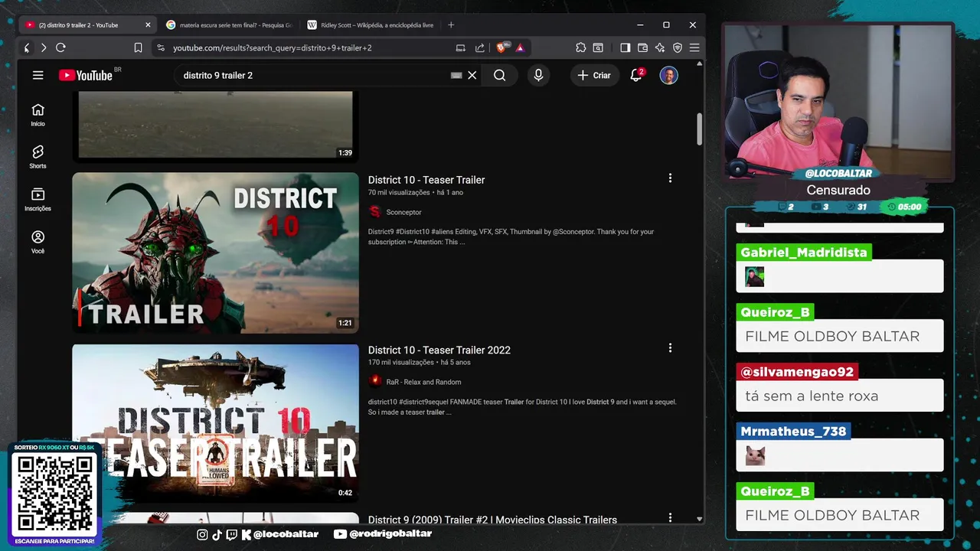Reload the page in the browser
Screen dimensions: 980x551
60,47
